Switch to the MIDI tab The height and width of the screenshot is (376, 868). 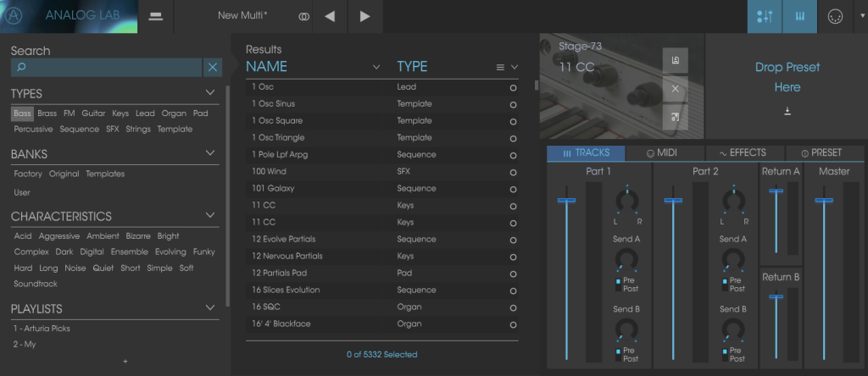point(665,153)
